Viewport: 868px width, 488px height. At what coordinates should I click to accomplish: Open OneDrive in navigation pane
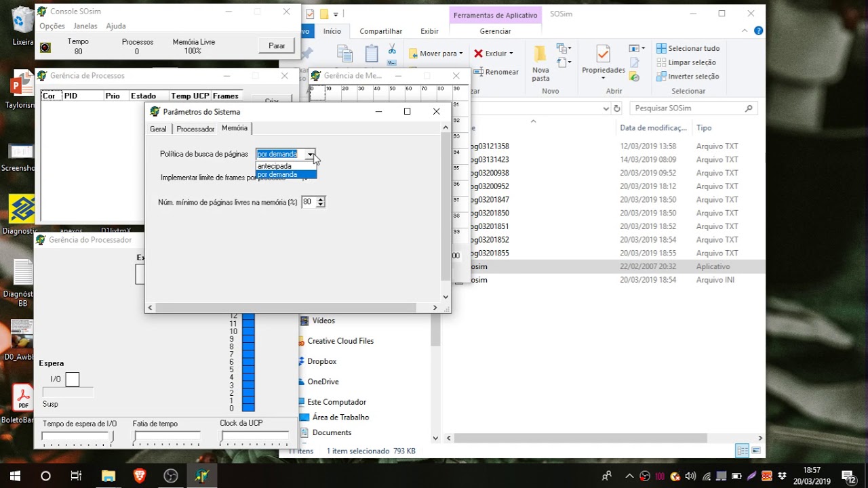pos(323,382)
